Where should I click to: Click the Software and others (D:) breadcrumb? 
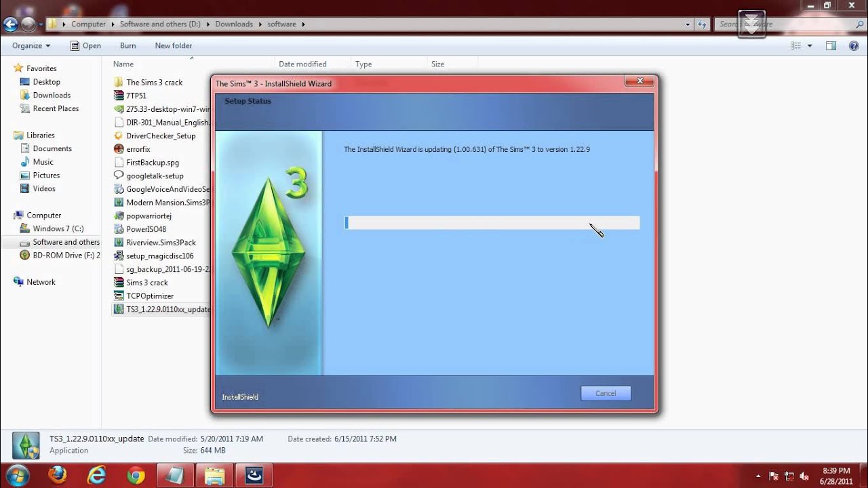(160, 24)
